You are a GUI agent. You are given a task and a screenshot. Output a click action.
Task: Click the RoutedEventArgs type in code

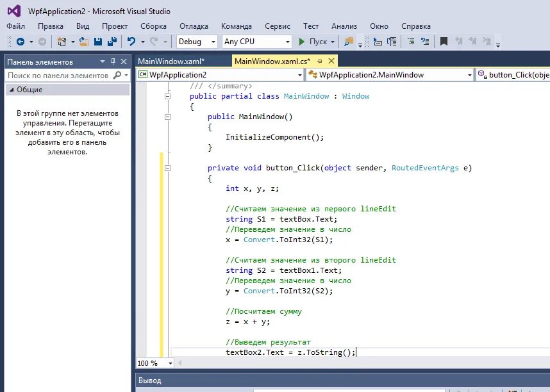tap(425, 168)
